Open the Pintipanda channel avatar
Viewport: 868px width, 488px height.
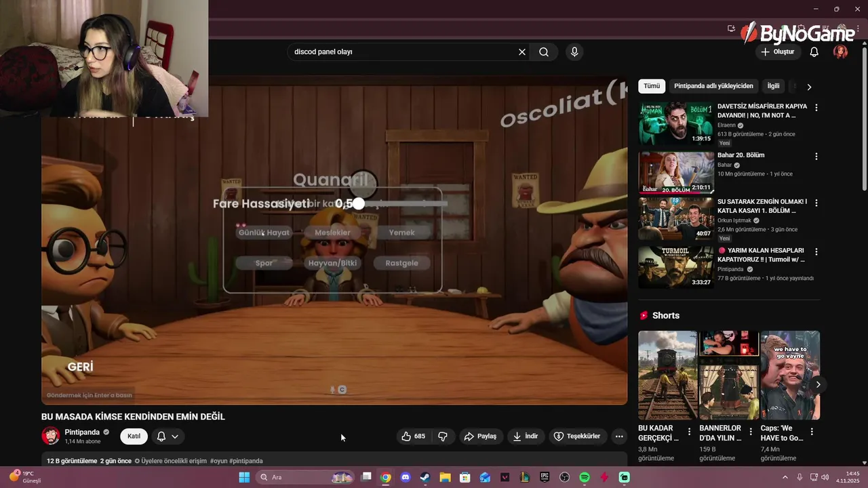pyautogui.click(x=51, y=436)
